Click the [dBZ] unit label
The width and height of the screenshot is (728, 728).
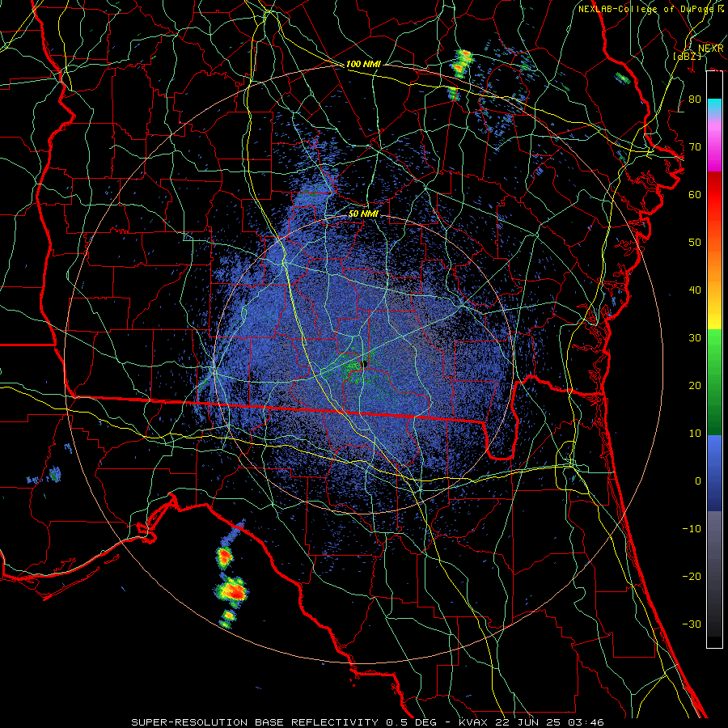687,56
